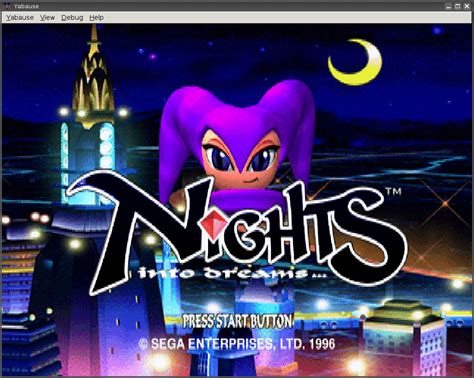This screenshot has height=378, width=474.
Task: Click the PRESS START BUTTON text
Action: pos(237,321)
